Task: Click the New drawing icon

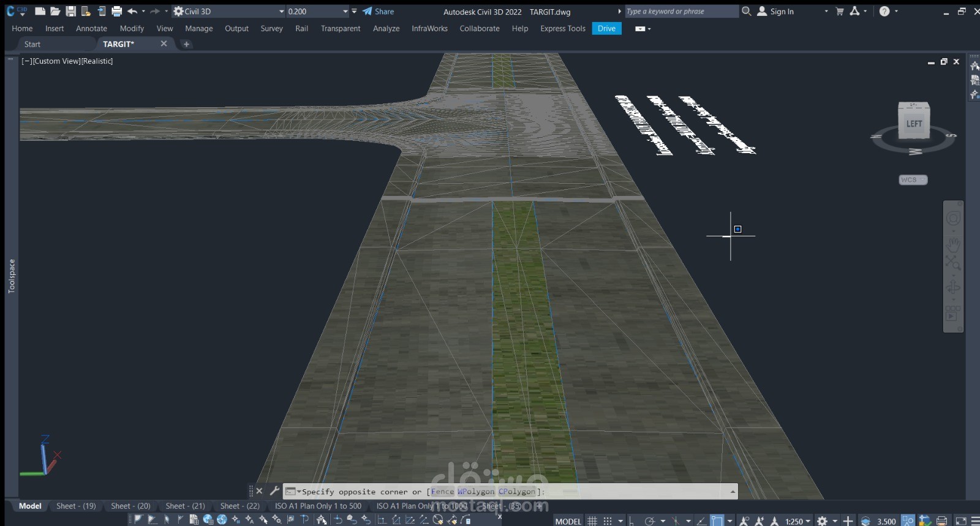Action: (40, 11)
